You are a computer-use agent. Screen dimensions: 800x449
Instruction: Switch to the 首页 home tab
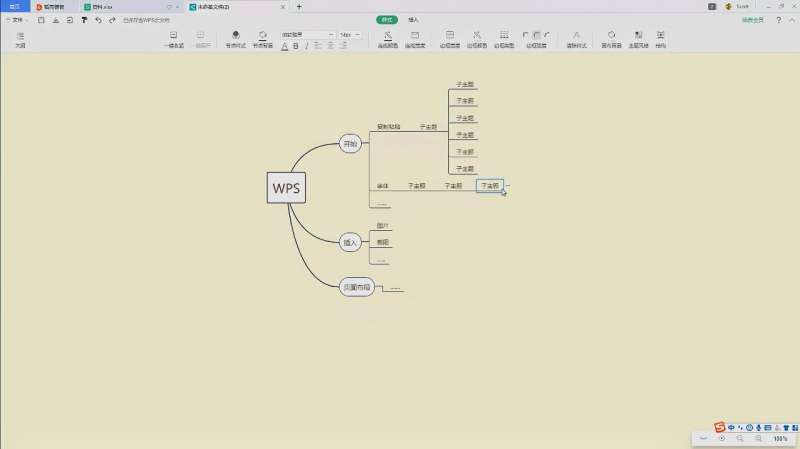(15, 7)
